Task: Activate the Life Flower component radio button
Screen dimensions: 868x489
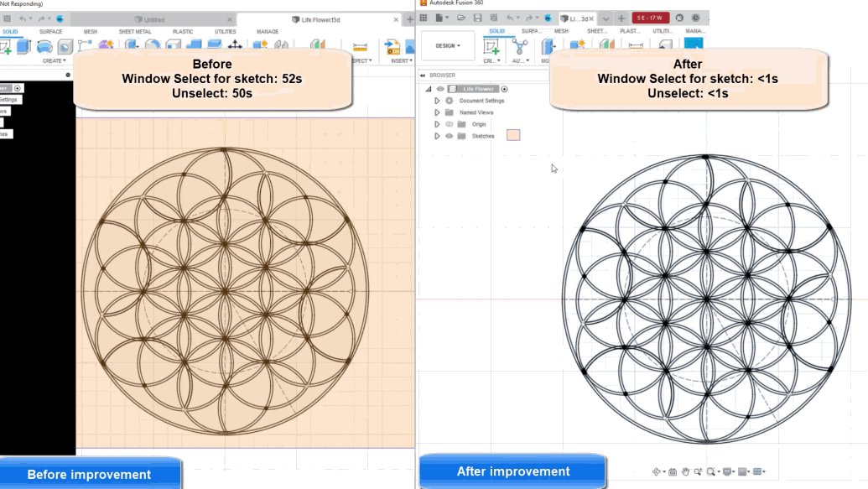Action: 504,89
